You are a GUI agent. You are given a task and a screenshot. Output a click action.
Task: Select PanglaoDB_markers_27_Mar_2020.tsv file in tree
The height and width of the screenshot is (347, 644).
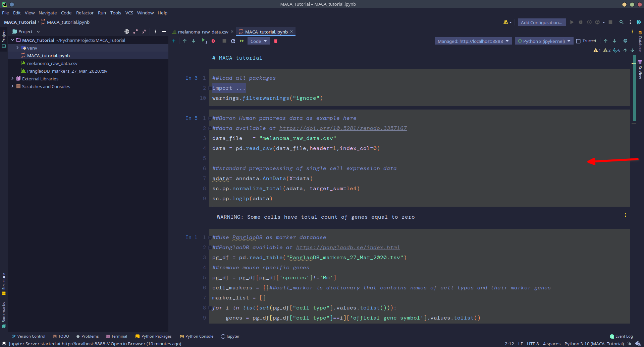click(x=67, y=71)
